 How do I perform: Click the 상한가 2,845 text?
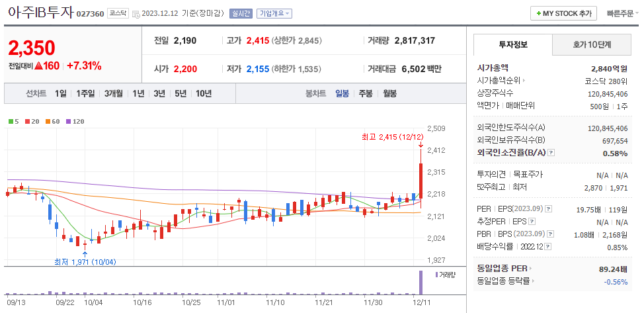(x=296, y=41)
